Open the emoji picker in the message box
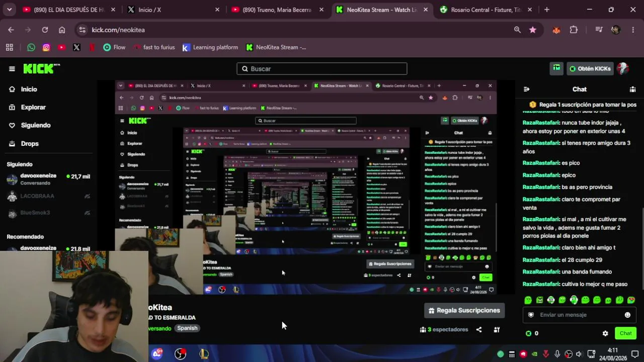 pyautogui.click(x=627, y=315)
